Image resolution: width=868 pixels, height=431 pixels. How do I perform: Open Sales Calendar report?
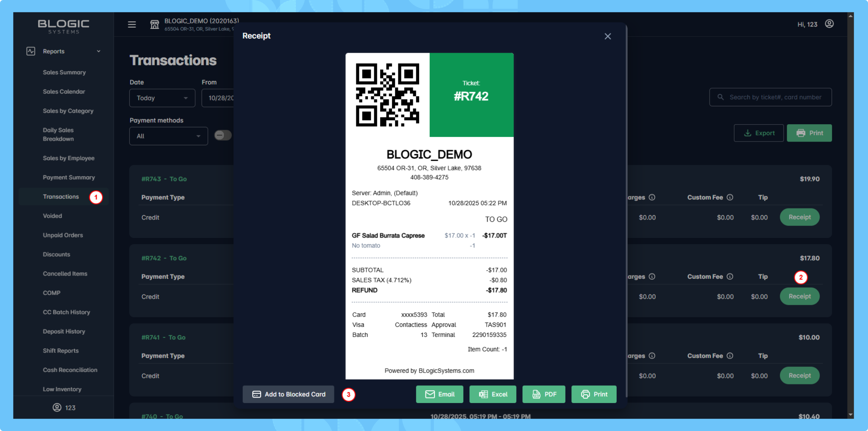point(64,92)
